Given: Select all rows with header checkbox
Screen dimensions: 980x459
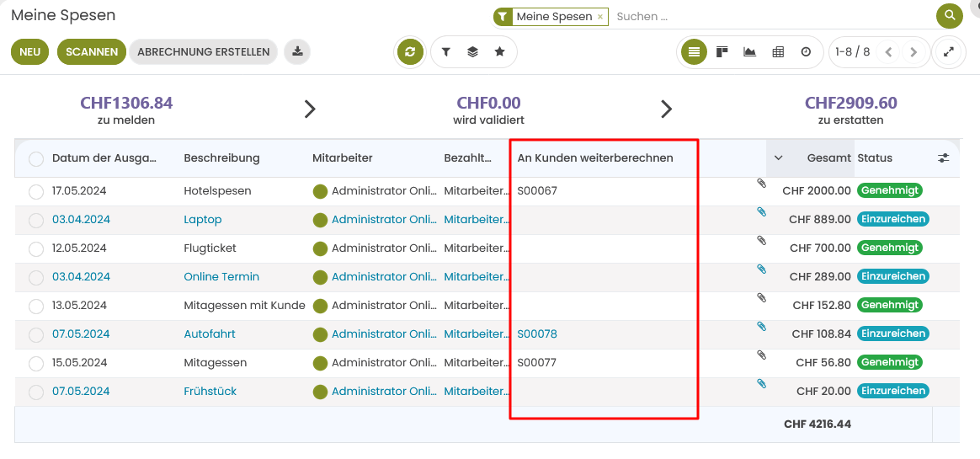Looking at the screenshot, I should pos(36,158).
